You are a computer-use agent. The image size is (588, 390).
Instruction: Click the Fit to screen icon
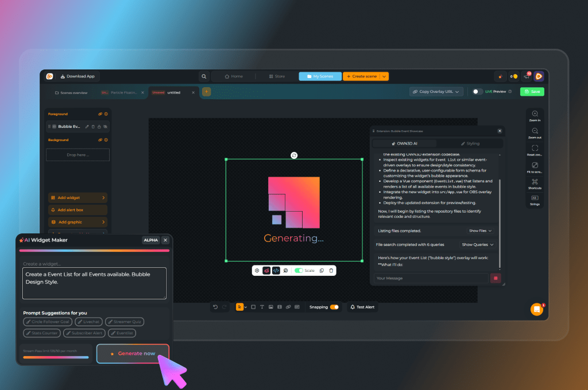pos(535,166)
